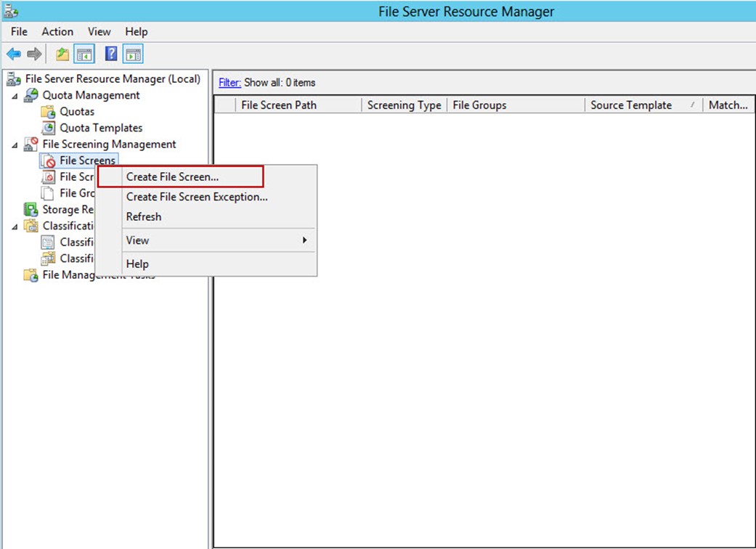This screenshot has width=756, height=549.
Task: Click the Up one level folder icon
Action: click(62, 54)
